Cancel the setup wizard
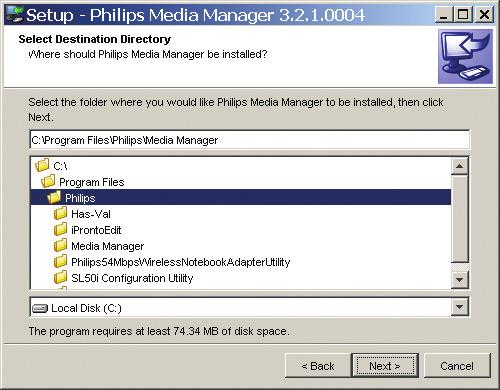The width and height of the screenshot is (500, 390). pyautogui.click(x=457, y=366)
